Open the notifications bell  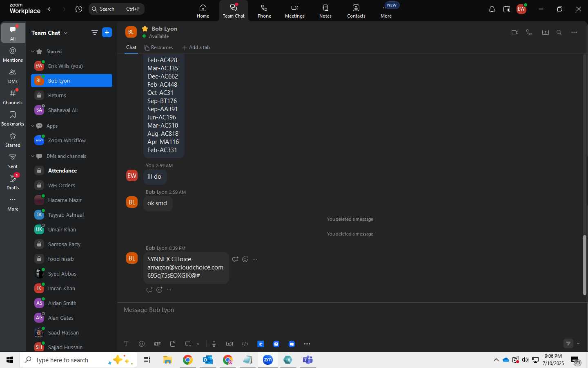tap(492, 9)
